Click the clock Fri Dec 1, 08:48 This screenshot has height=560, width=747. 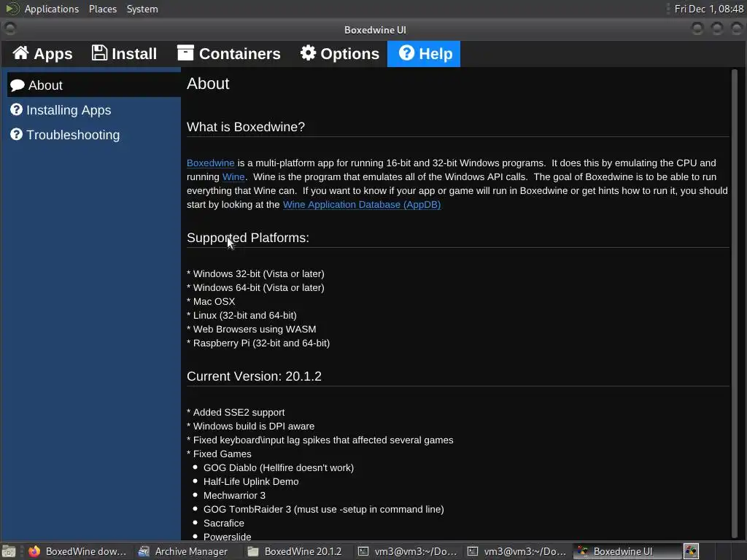[x=709, y=9]
